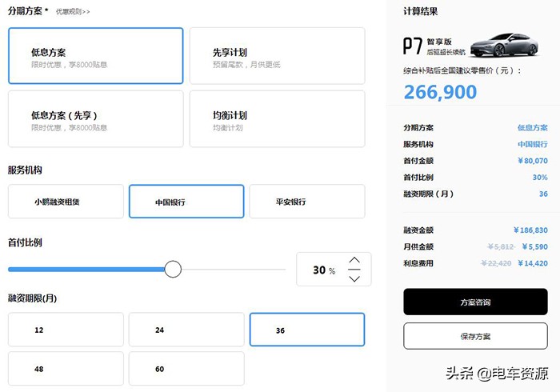Screen dimensions: 560x392
Task: Click the 30% ratio result value
Action: [540, 177]
